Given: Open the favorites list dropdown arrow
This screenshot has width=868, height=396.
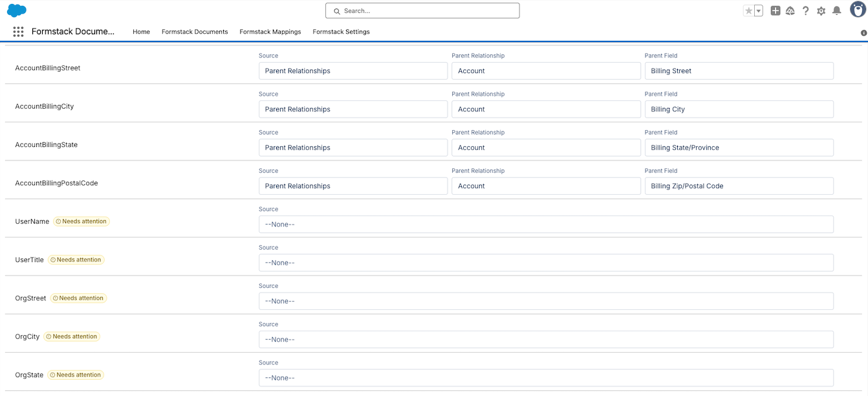Looking at the screenshot, I should click(757, 10).
